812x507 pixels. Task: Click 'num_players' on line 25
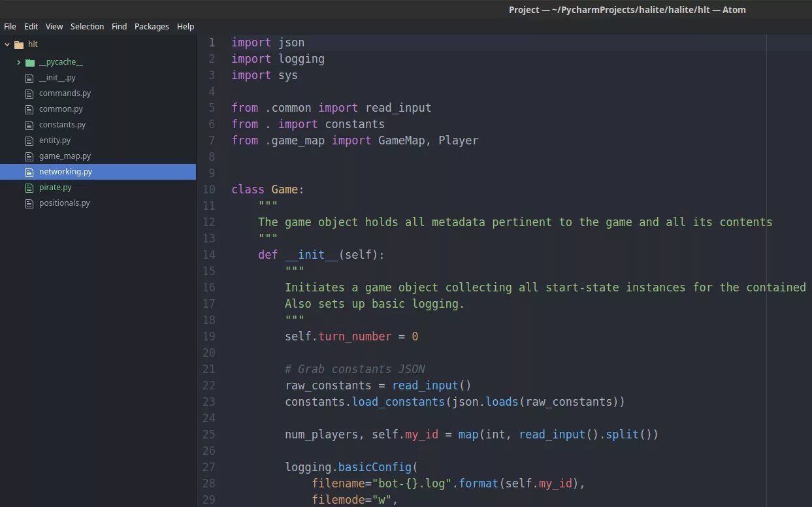tap(321, 434)
